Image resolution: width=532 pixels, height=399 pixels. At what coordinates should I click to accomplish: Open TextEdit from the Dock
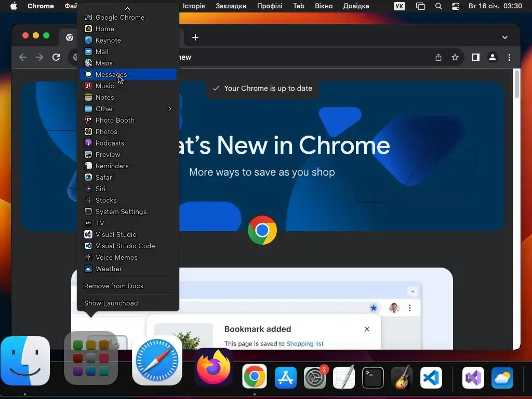(344, 378)
